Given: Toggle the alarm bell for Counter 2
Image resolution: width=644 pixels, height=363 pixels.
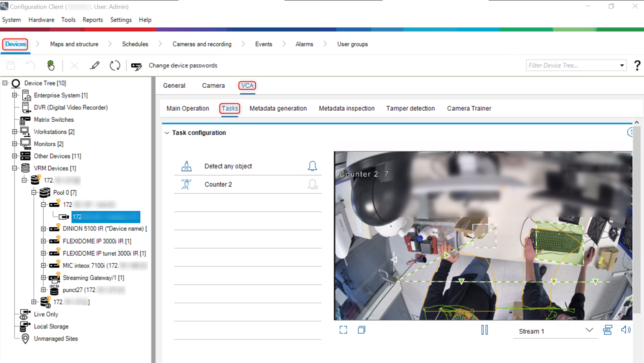Looking at the screenshot, I should click(312, 185).
